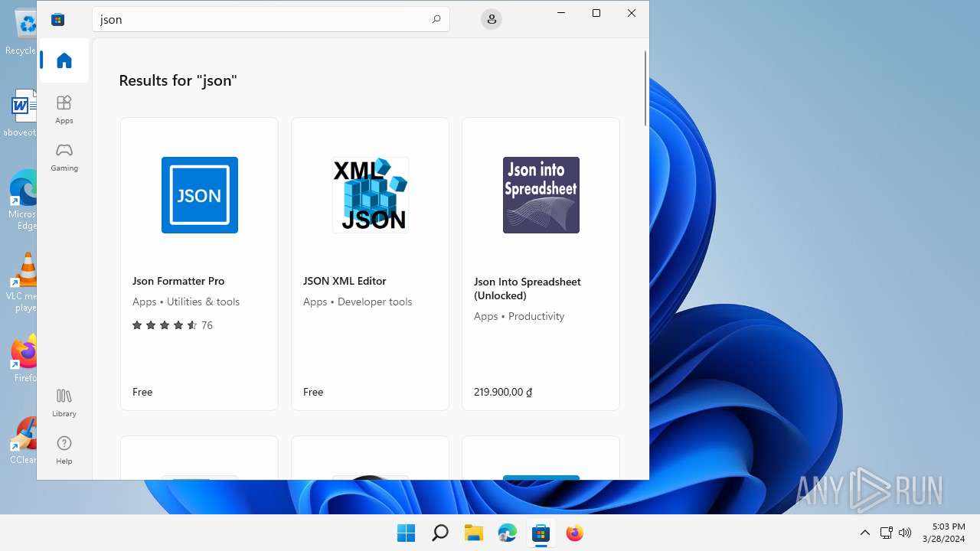
Task: Click the results page vertical scrollbar
Action: pos(645,89)
